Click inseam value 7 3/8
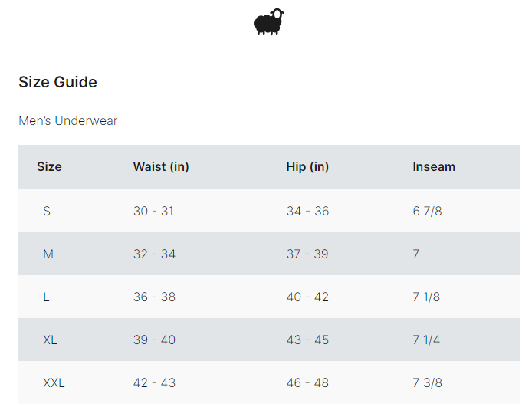The image size is (532, 420). 427,382
